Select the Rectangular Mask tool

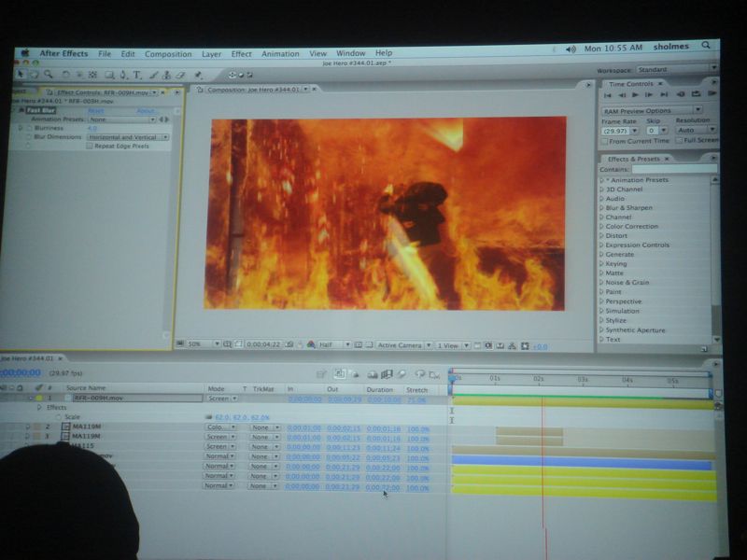(109, 75)
